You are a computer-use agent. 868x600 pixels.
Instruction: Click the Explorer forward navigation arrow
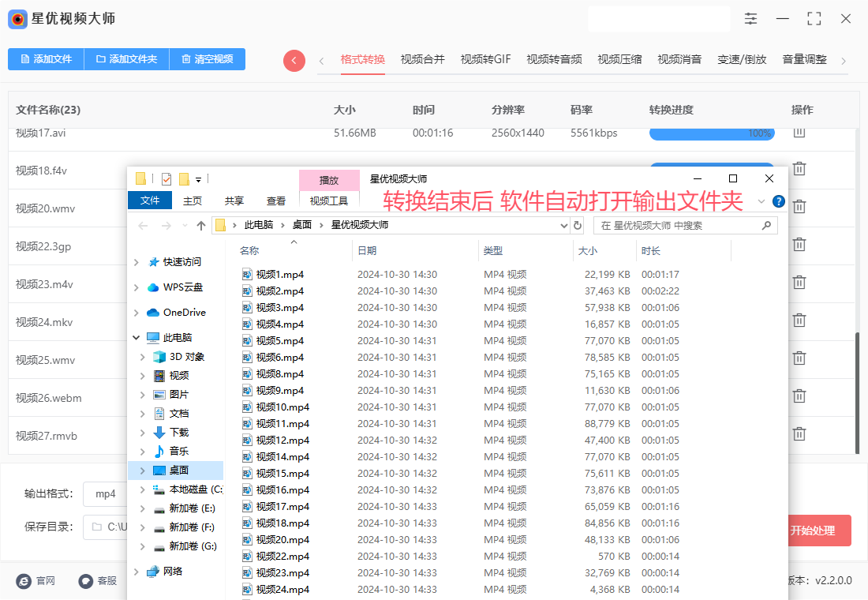166,226
